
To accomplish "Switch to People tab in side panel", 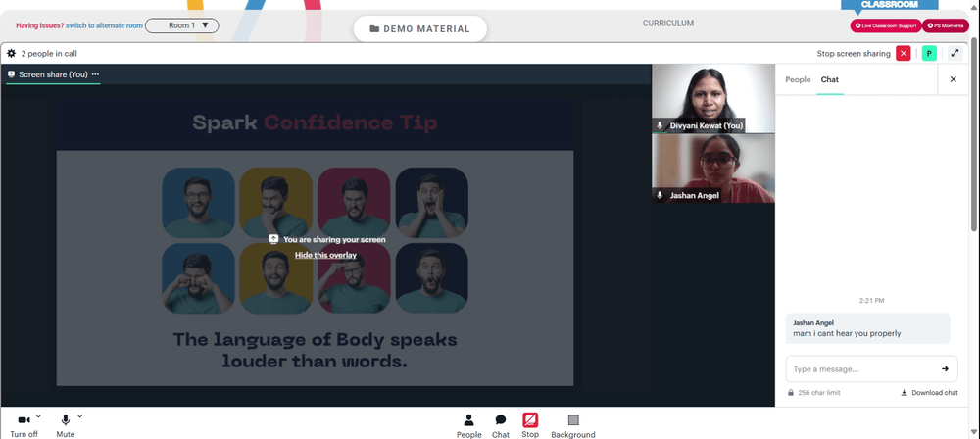I will (798, 79).
